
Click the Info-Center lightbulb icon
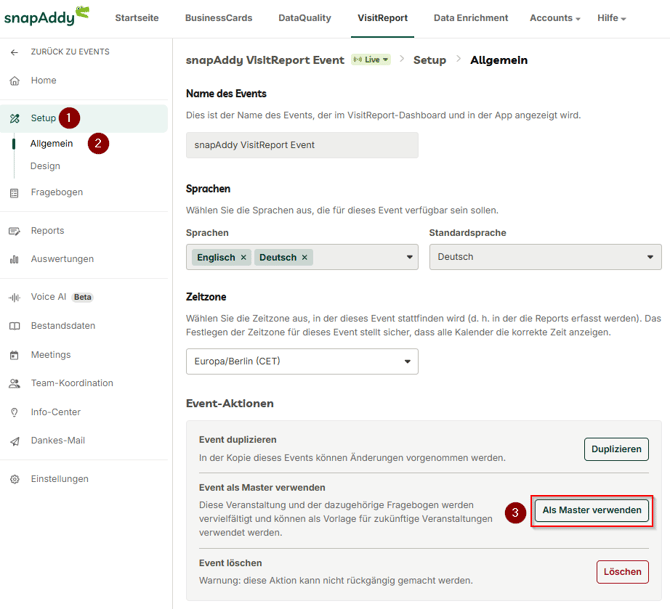[15, 412]
